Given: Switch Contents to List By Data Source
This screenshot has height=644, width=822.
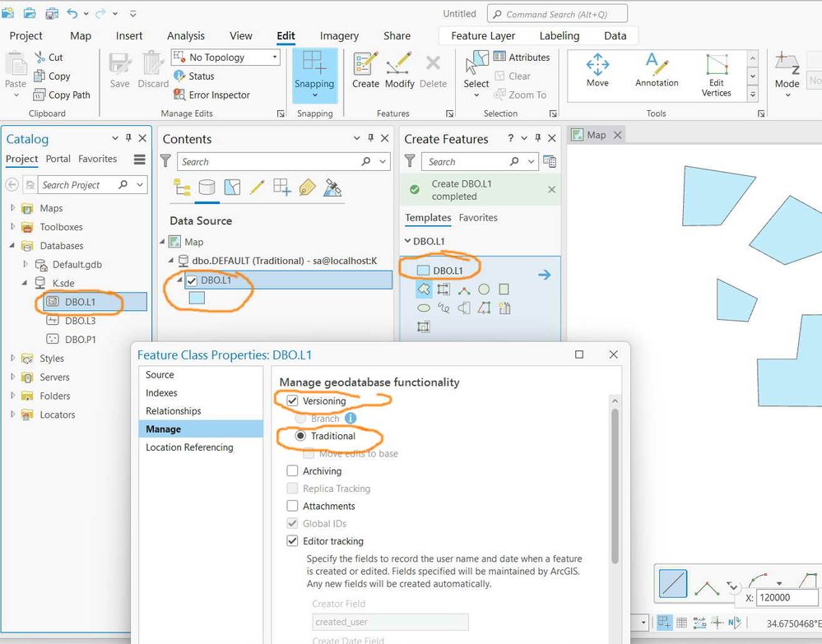Looking at the screenshot, I should pos(207,187).
